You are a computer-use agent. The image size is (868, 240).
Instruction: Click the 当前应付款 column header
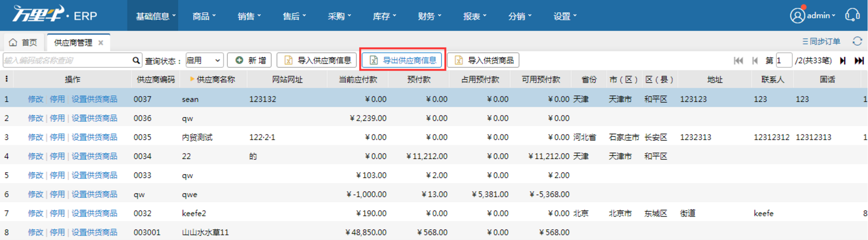(358, 79)
